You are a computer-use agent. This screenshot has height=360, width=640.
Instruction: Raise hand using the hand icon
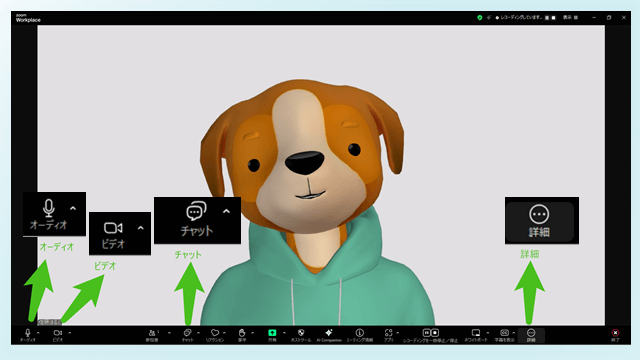242,333
